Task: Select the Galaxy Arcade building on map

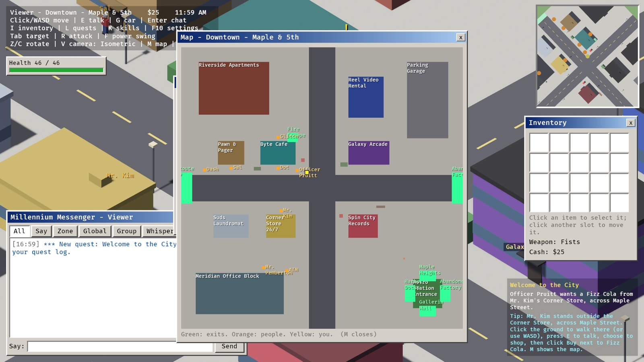Action: click(x=369, y=152)
